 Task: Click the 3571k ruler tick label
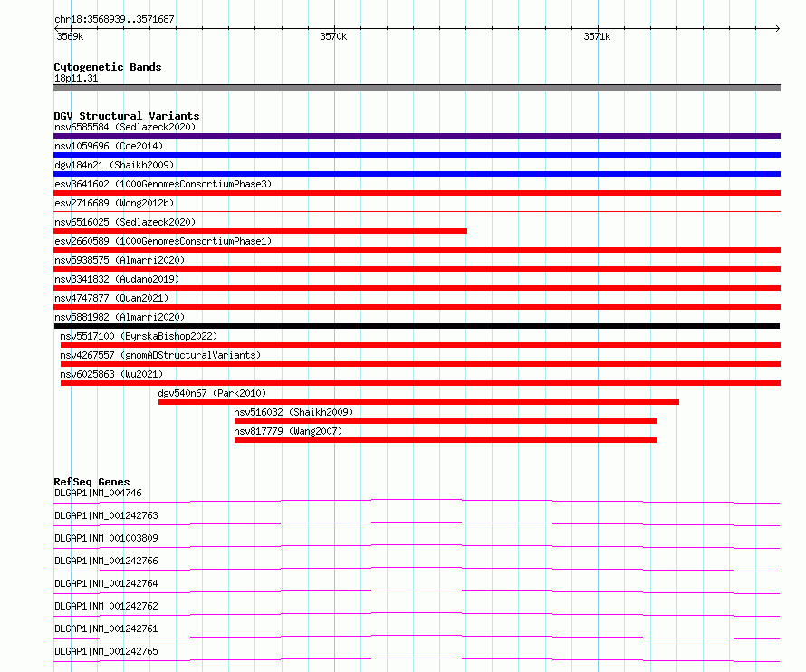[x=597, y=36]
